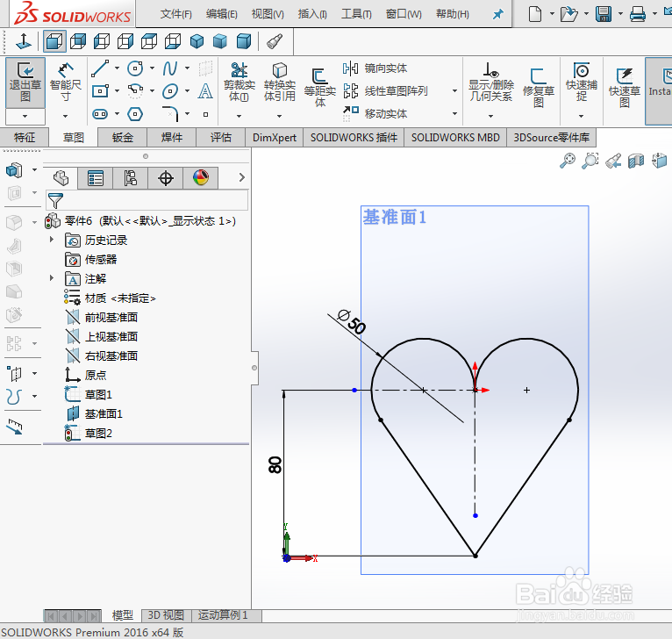Viewport: 672px width, 639px height.
Task: Click the Zoom to Fit magnifier icon
Action: (568, 161)
